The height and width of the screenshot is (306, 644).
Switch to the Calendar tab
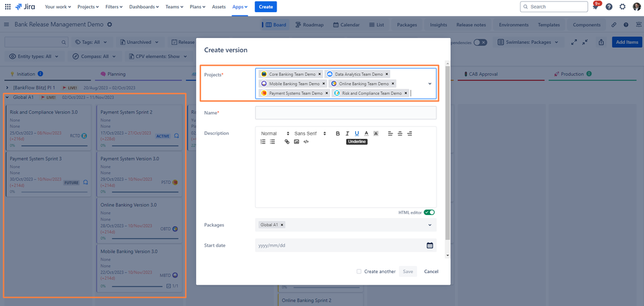(x=346, y=25)
